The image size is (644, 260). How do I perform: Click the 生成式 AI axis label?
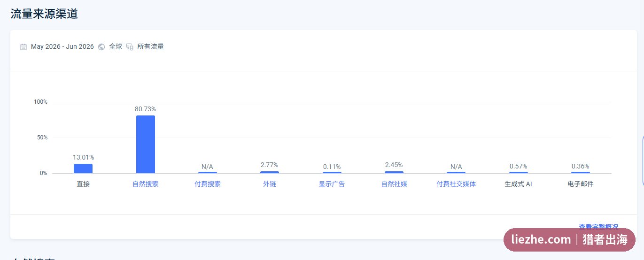pos(518,184)
